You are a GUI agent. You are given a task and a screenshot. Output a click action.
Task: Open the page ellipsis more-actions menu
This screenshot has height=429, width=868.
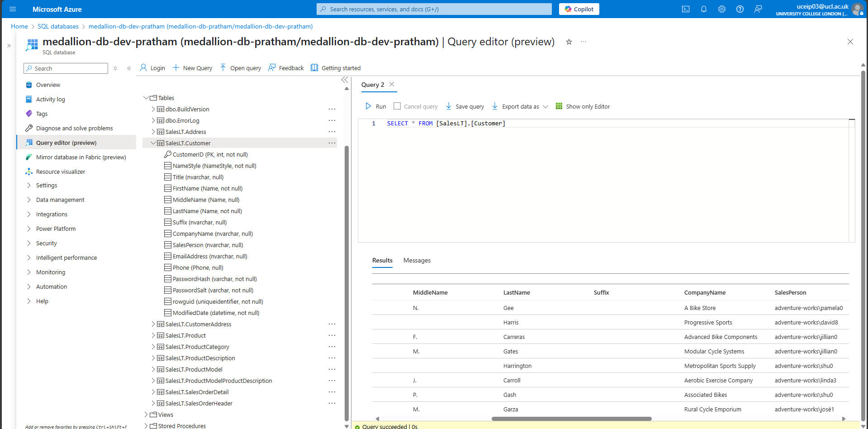pyautogui.click(x=583, y=42)
